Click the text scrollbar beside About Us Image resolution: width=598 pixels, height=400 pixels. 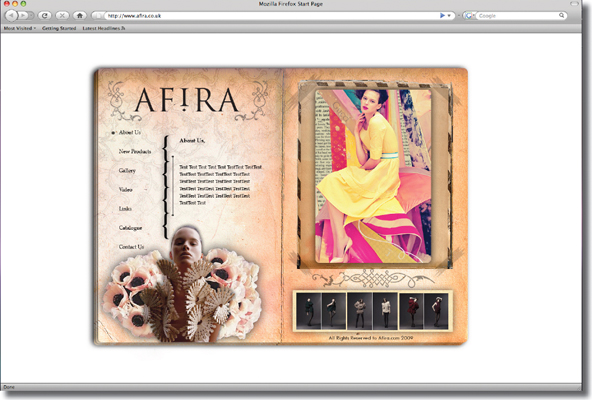[173, 185]
